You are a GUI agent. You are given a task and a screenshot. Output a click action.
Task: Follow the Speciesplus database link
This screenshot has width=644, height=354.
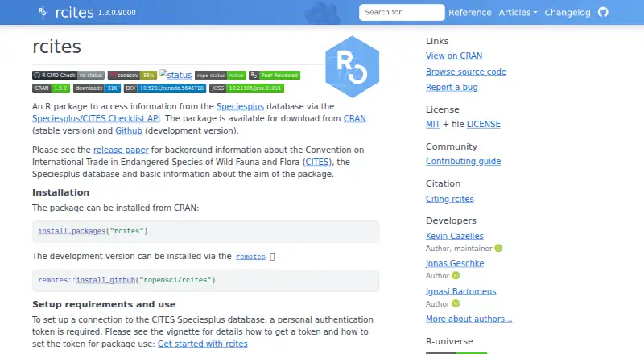240,106
